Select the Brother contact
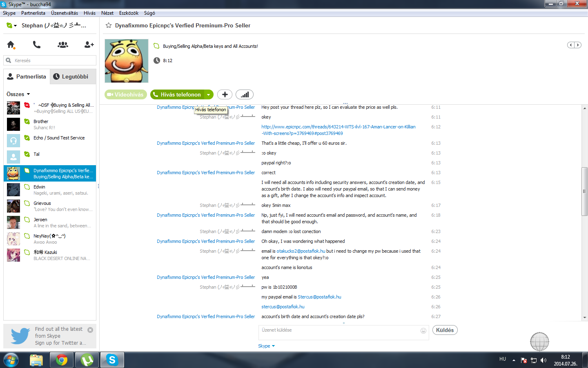 click(x=50, y=124)
